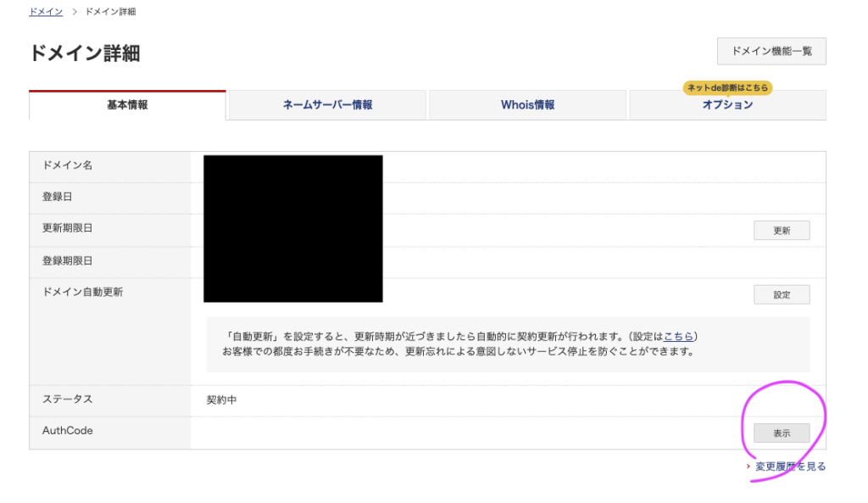Select the 基本情報 tab
This screenshot has height=503, width=868.
pos(127,104)
